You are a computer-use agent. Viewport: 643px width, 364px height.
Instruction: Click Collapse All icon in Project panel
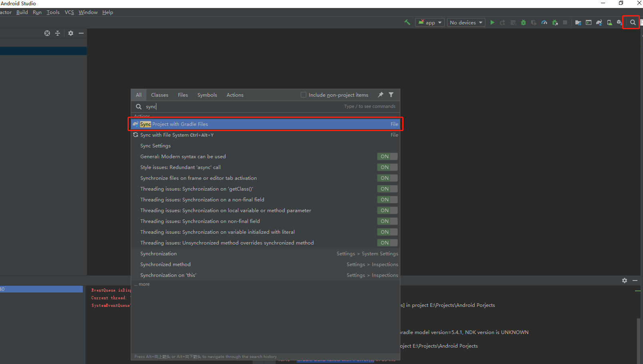[58, 33]
